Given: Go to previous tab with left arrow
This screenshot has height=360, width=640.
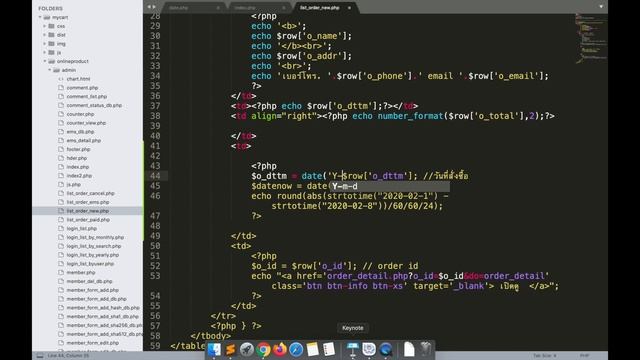Looking at the screenshot, I should pyautogui.click(x=149, y=7).
